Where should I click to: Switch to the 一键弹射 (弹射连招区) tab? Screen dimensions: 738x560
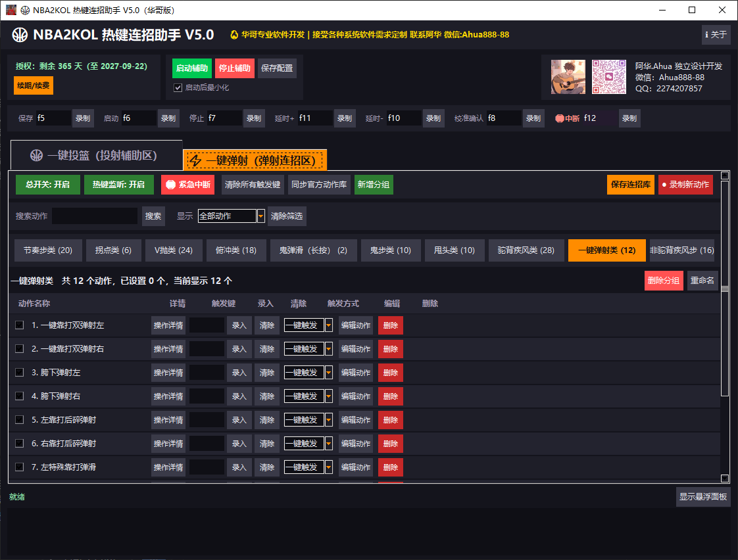(x=255, y=160)
